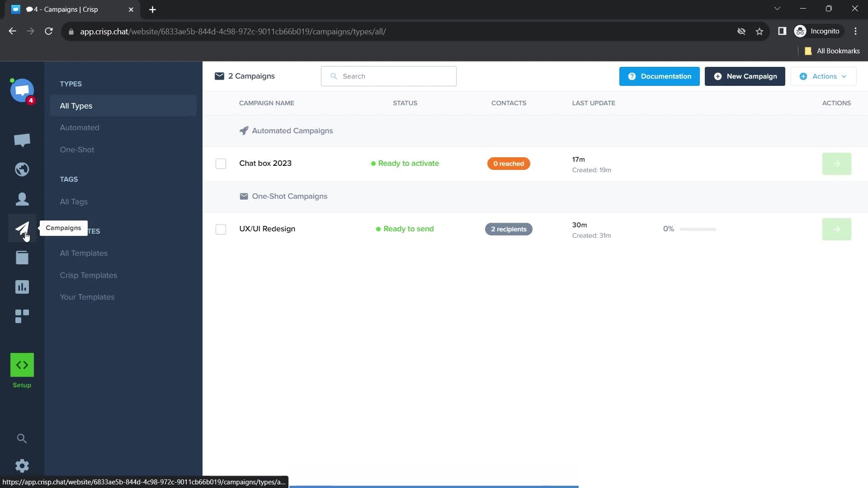Toggle checkbox for Chat box 2023
The width and height of the screenshot is (868, 488).
tap(221, 163)
